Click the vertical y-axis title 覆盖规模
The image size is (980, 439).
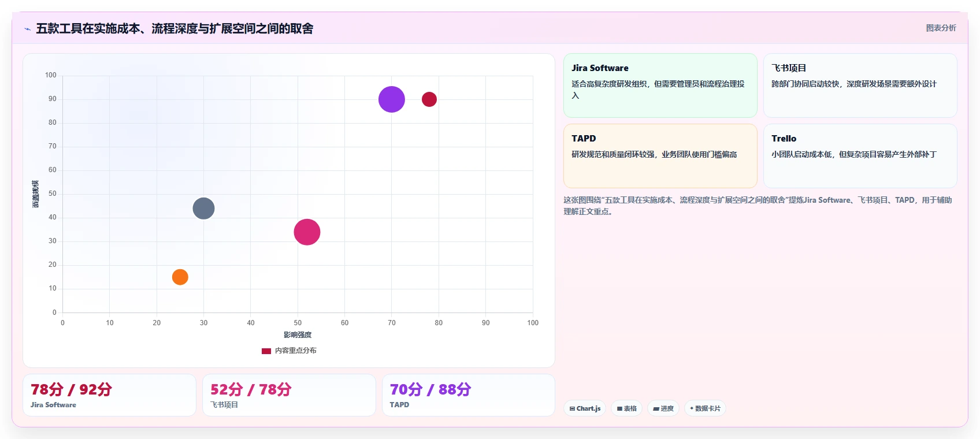click(x=36, y=194)
